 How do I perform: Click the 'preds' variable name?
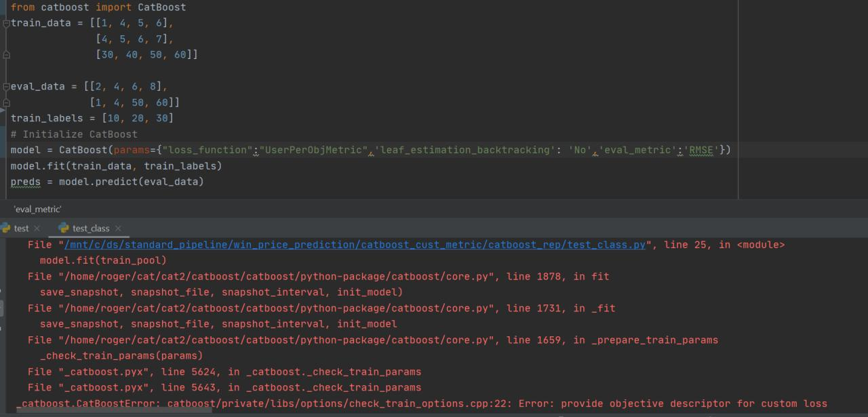pos(26,182)
